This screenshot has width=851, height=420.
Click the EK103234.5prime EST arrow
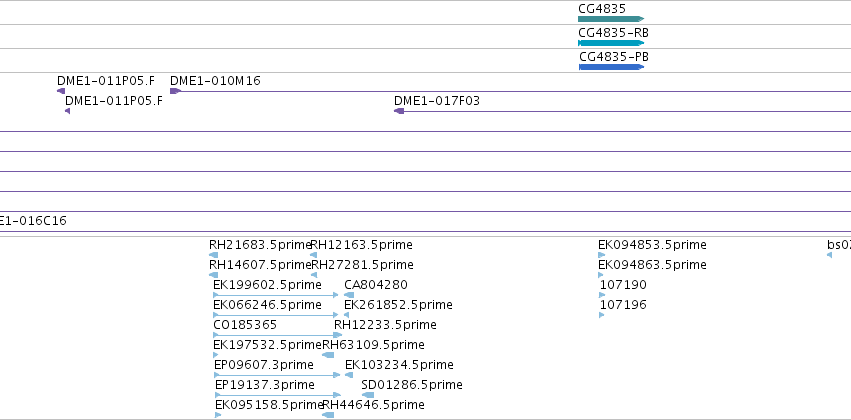pyautogui.click(x=349, y=375)
